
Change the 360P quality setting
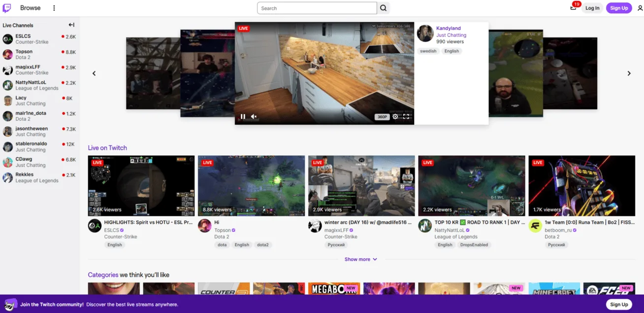[x=382, y=117]
